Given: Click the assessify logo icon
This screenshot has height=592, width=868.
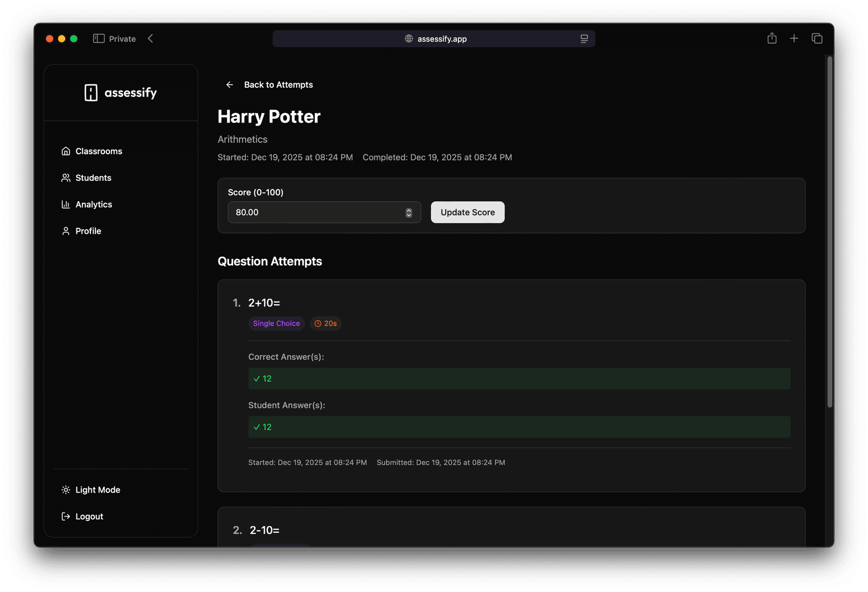Looking at the screenshot, I should 91,93.
